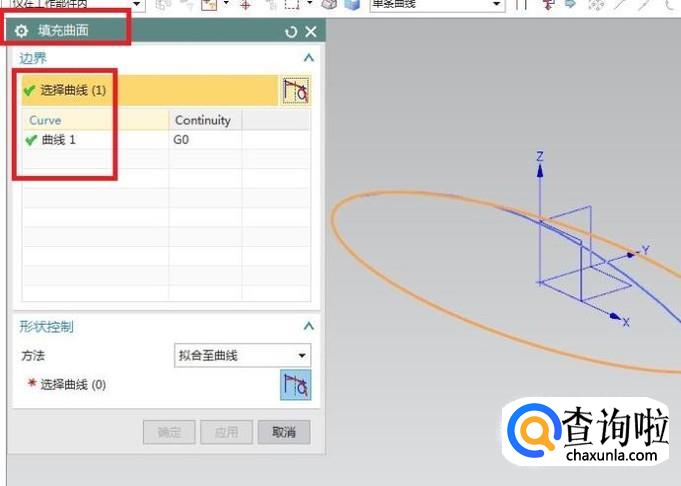Open the 单条曲线 curve rule dropdown
Screen dimensions: 681x486
(x=436, y=4)
